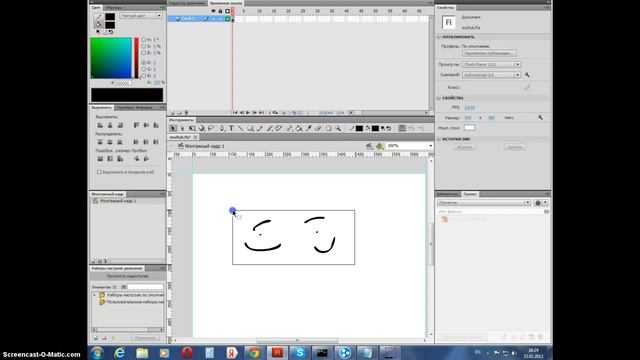This screenshot has height=360, width=640.
Task: Select the 3D Rotation tool
Action: (202, 128)
